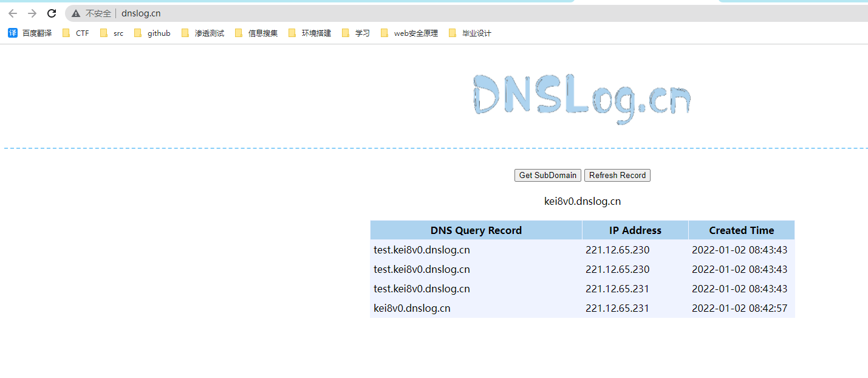Click the DNSLog.cn logo image
The height and width of the screenshot is (378, 868).
(x=582, y=98)
